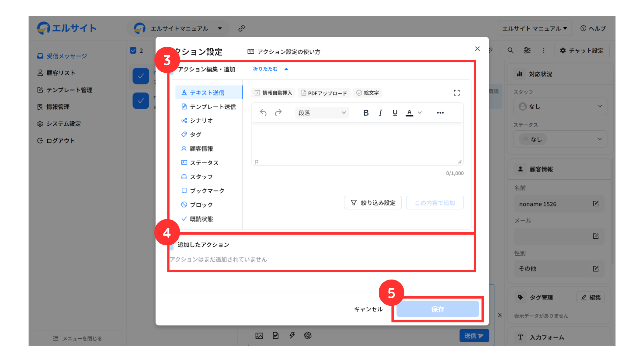Expand editor to fullscreen
The width and height of the screenshot is (644, 362).
pyautogui.click(x=457, y=93)
